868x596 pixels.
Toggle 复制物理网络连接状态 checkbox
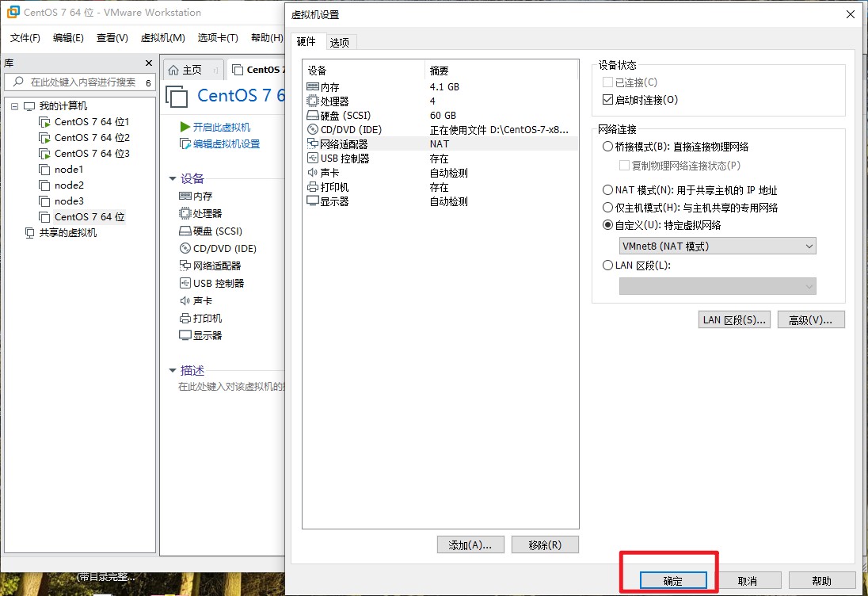coord(624,165)
